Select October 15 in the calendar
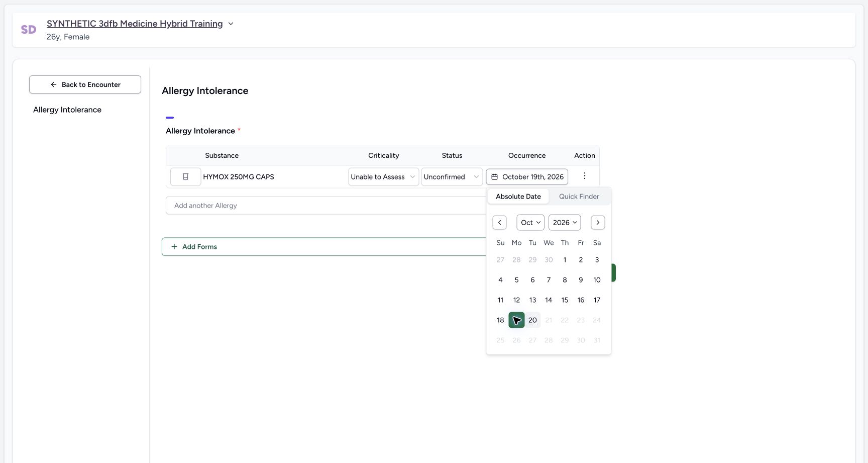 point(565,300)
